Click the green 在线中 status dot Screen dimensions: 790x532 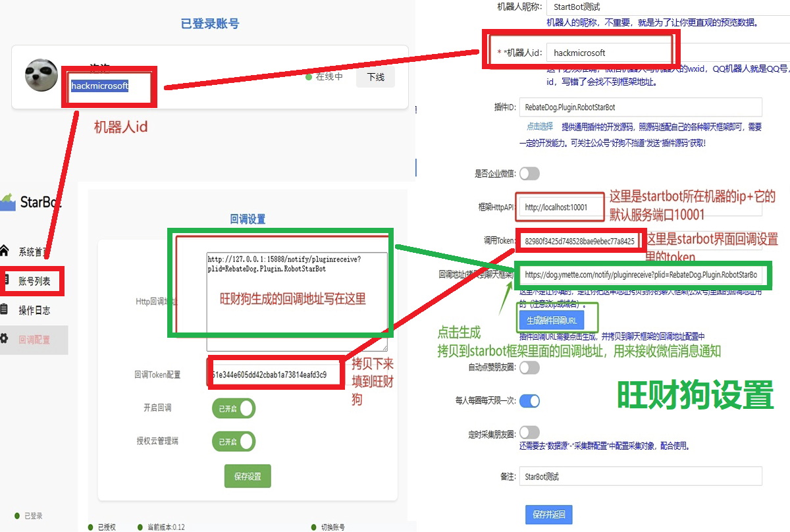tap(308, 77)
